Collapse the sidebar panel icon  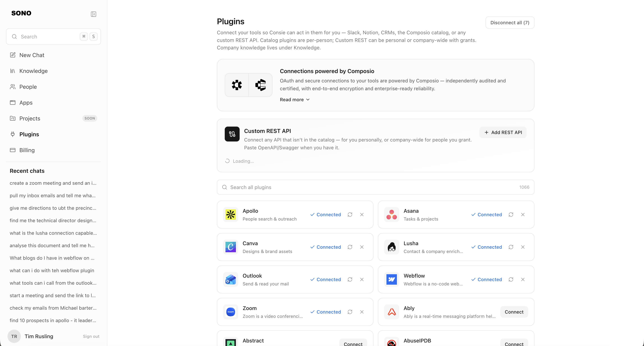(x=94, y=14)
